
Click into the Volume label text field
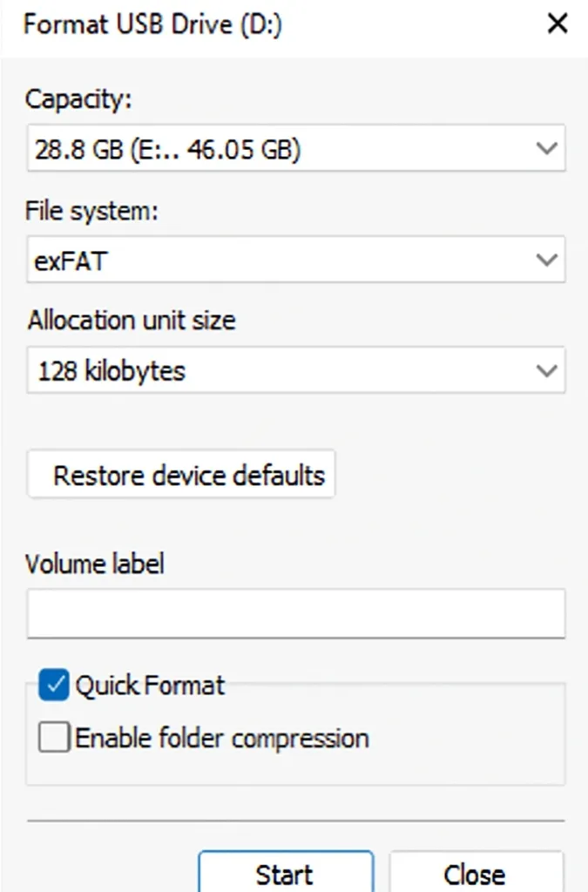click(296, 613)
